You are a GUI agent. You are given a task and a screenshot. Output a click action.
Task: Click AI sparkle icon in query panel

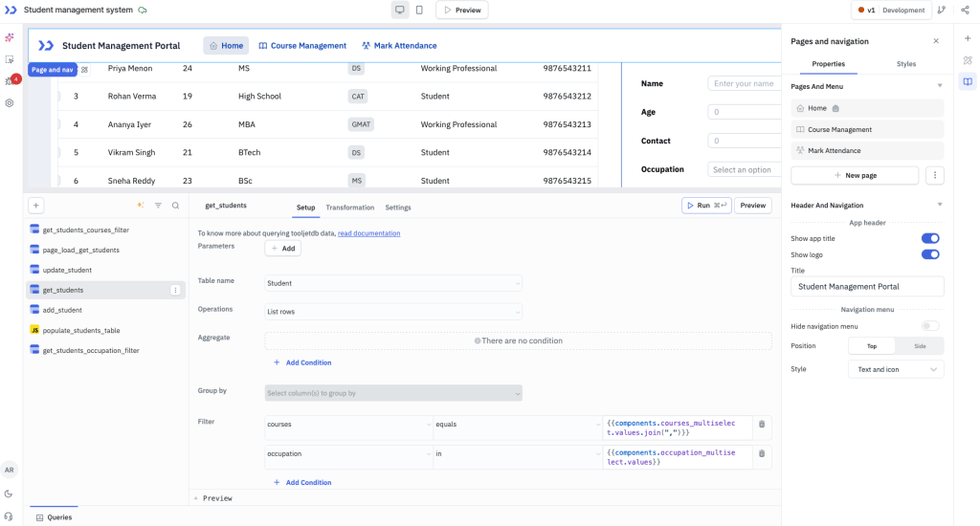coord(141,206)
